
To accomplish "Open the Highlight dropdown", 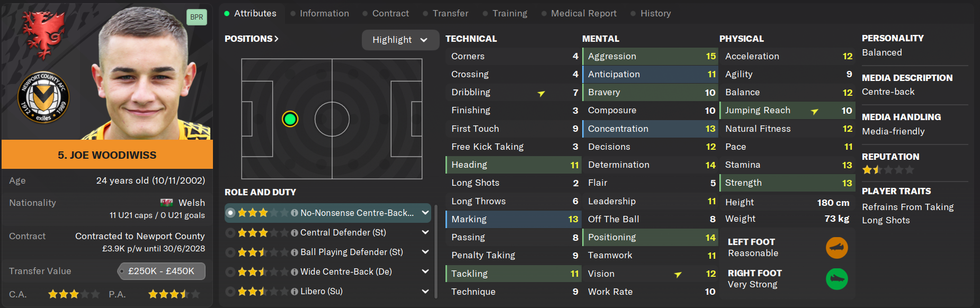I will 400,40.
